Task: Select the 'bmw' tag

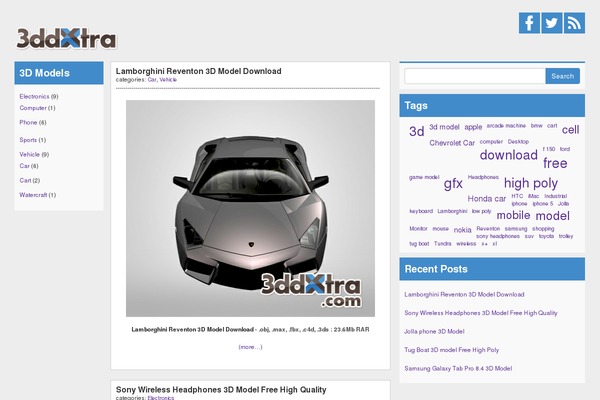Action: coord(536,126)
